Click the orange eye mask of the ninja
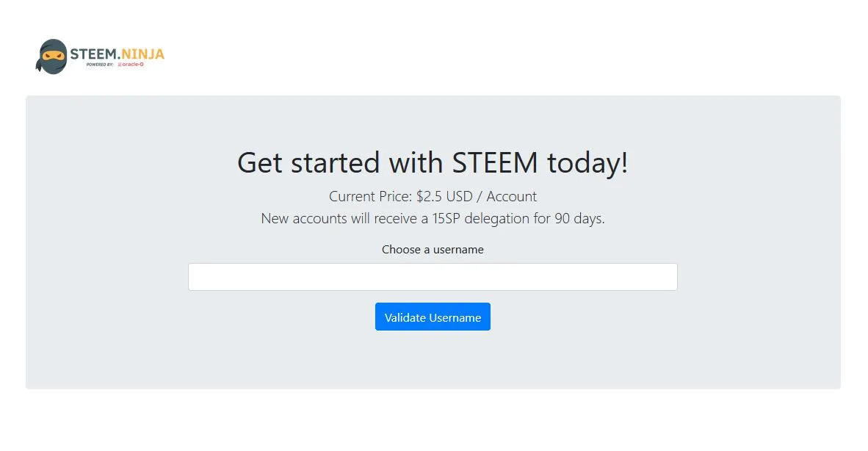868x451 pixels. (x=54, y=55)
